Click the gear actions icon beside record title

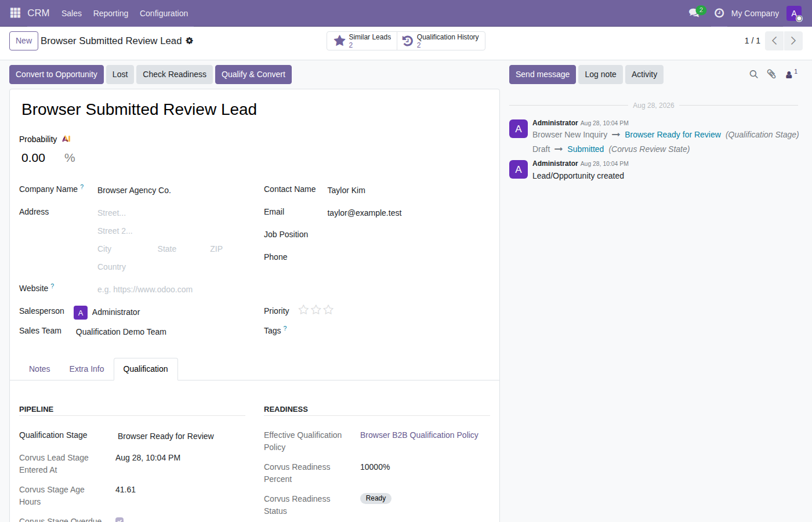[190, 41]
